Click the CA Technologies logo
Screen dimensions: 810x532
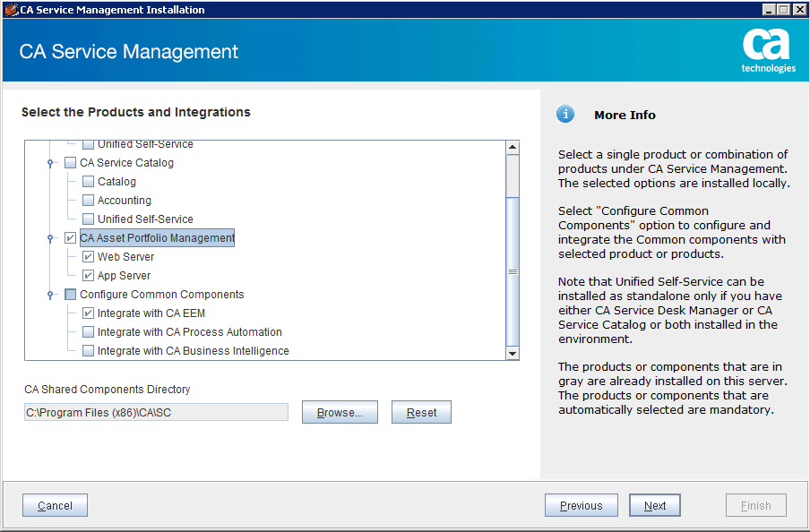tap(768, 51)
